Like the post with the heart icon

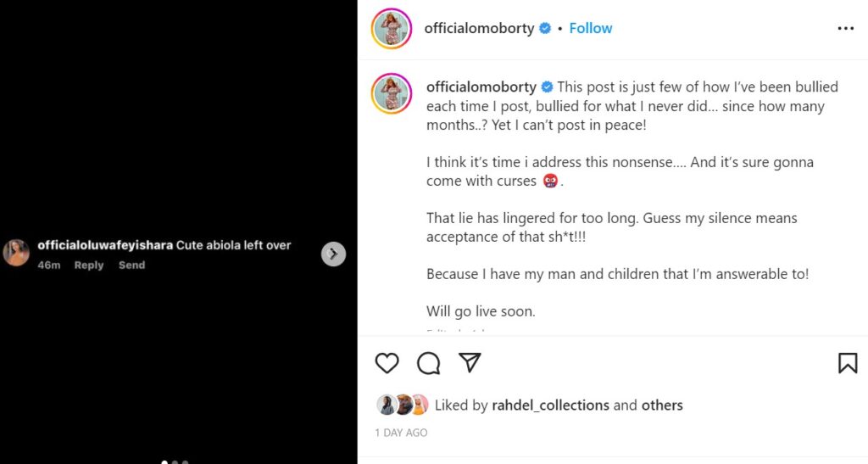pyautogui.click(x=387, y=363)
